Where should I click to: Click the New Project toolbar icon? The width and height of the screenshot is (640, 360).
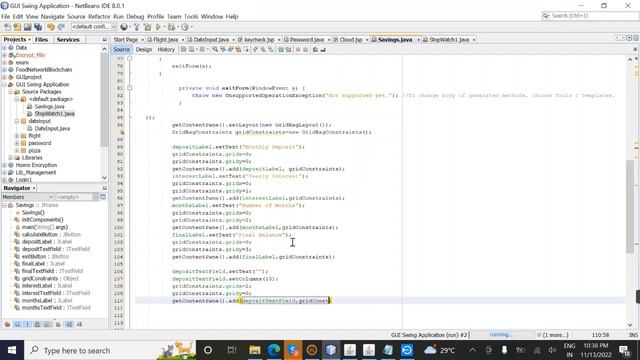(x=17, y=27)
